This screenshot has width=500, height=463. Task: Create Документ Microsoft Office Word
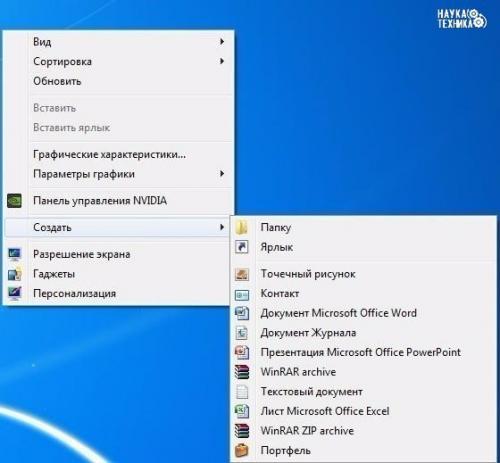click(363, 313)
